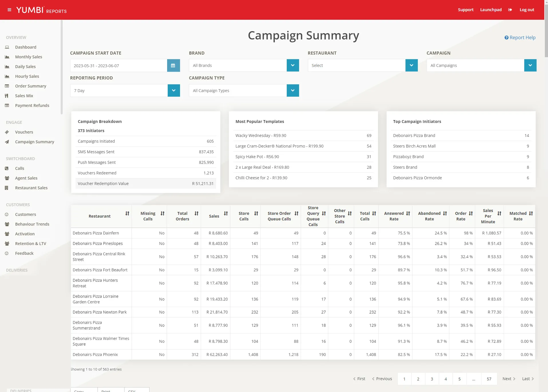Click Debonairs Pizza Phoenix row name
This screenshot has height=392, width=548.
click(x=95, y=355)
